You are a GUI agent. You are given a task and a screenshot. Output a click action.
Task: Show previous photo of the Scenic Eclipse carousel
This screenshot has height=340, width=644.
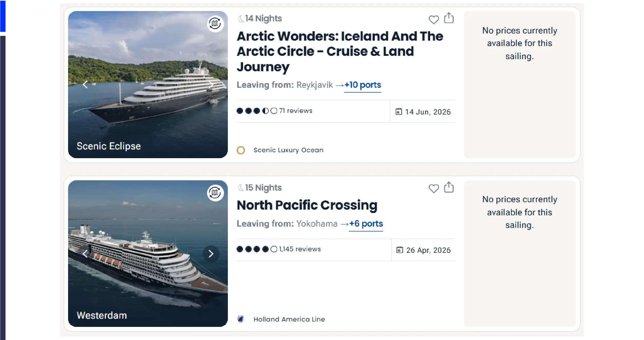(86, 84)
